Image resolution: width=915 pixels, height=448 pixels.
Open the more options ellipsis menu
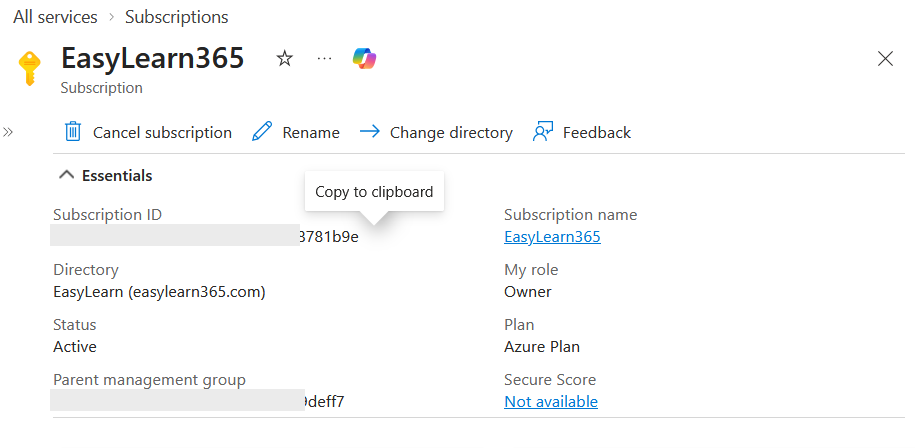(324, 58)
